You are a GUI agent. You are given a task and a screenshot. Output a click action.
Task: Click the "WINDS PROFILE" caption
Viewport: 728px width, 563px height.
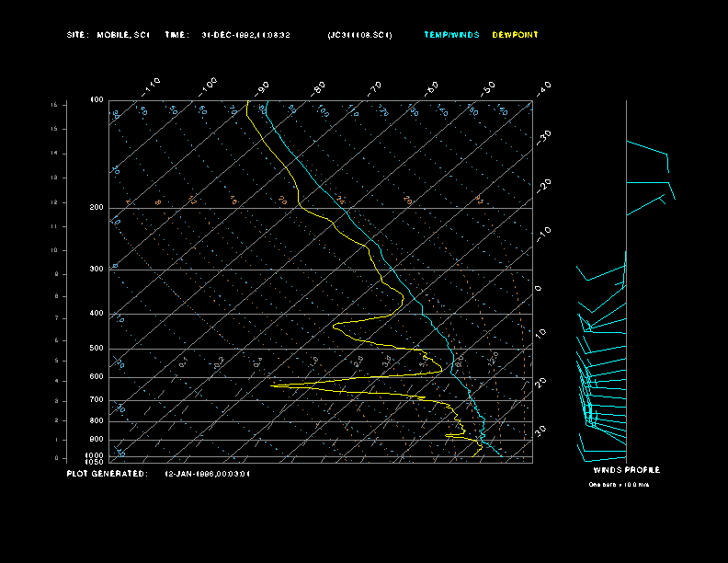(x=627, y=470)
